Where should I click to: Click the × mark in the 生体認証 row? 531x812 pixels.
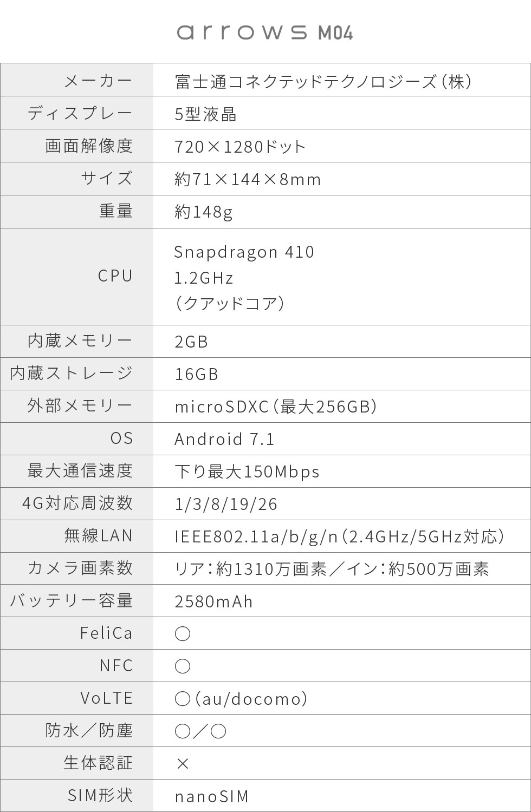(183, 764)
